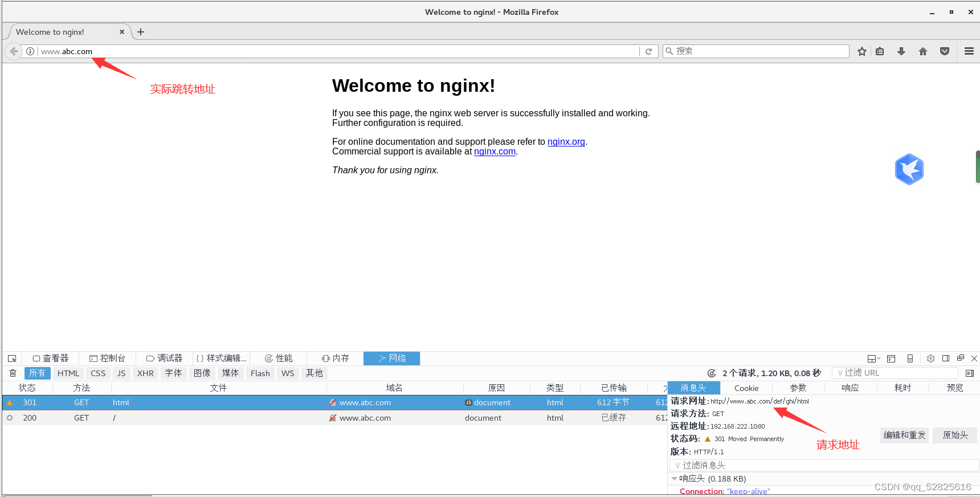
Task: Toggle the Flash request filter
Action: (260, 373)
